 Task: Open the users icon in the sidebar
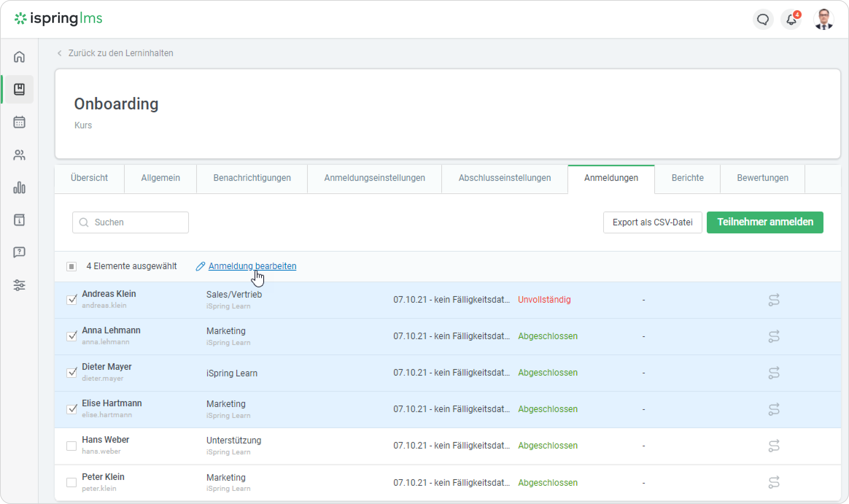[x=19, y=155]
